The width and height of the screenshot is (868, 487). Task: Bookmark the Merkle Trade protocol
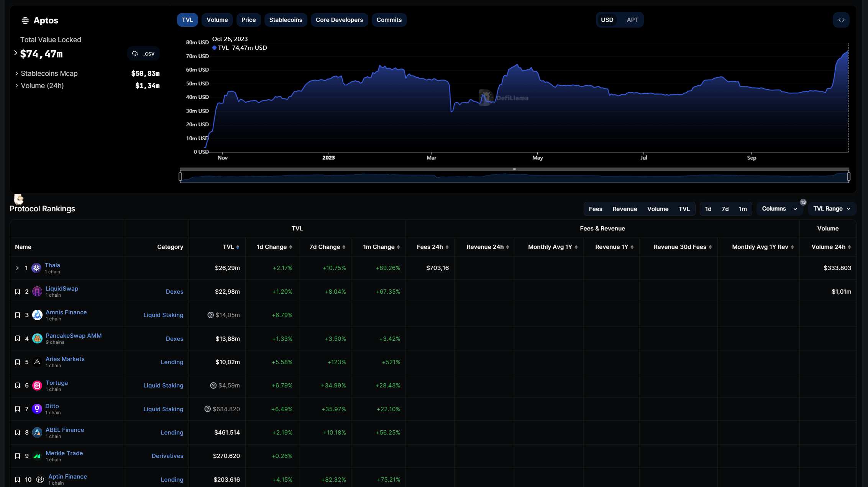click(18, 456)
